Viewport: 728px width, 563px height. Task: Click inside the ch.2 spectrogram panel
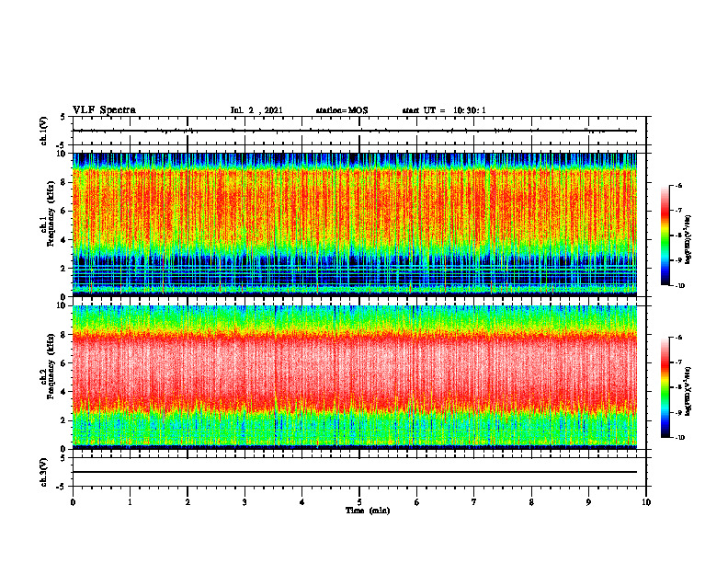point(355,377)
